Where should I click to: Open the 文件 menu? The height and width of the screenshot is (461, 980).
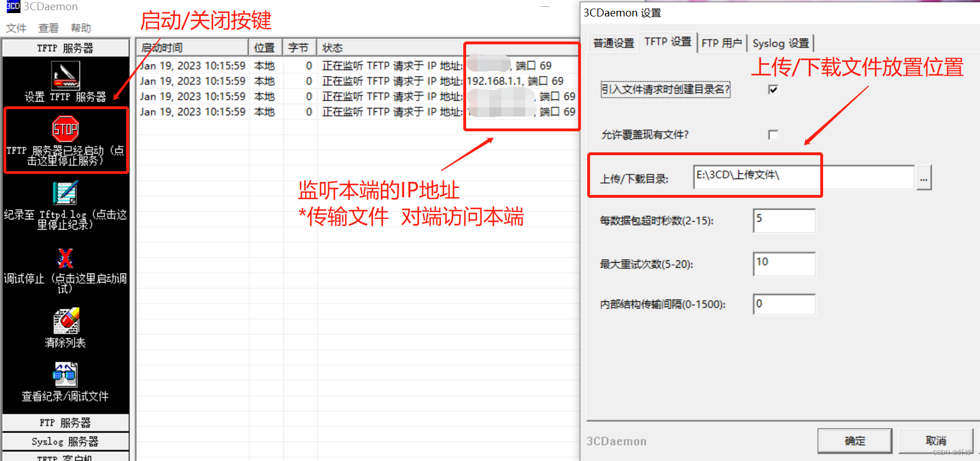pos(16,28)
